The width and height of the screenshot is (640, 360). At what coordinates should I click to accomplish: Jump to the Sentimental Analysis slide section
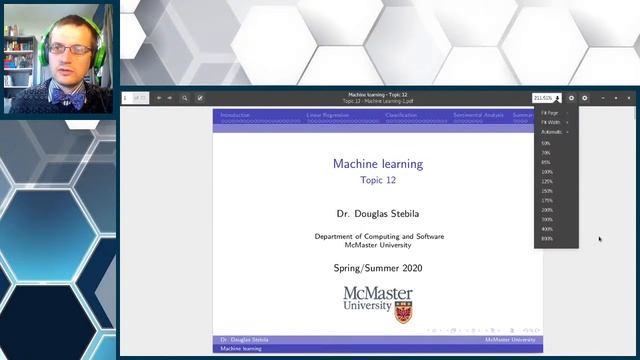[478, 115]
